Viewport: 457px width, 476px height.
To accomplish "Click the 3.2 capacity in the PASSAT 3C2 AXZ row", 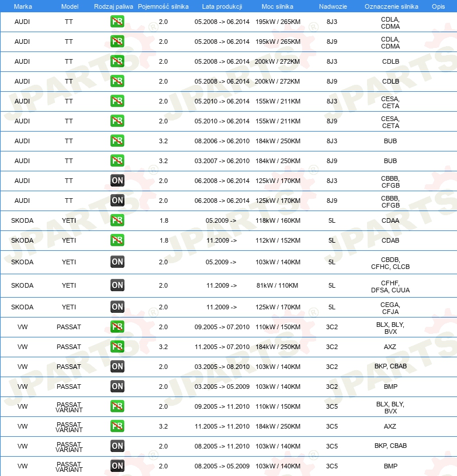I will coord(163,347).
